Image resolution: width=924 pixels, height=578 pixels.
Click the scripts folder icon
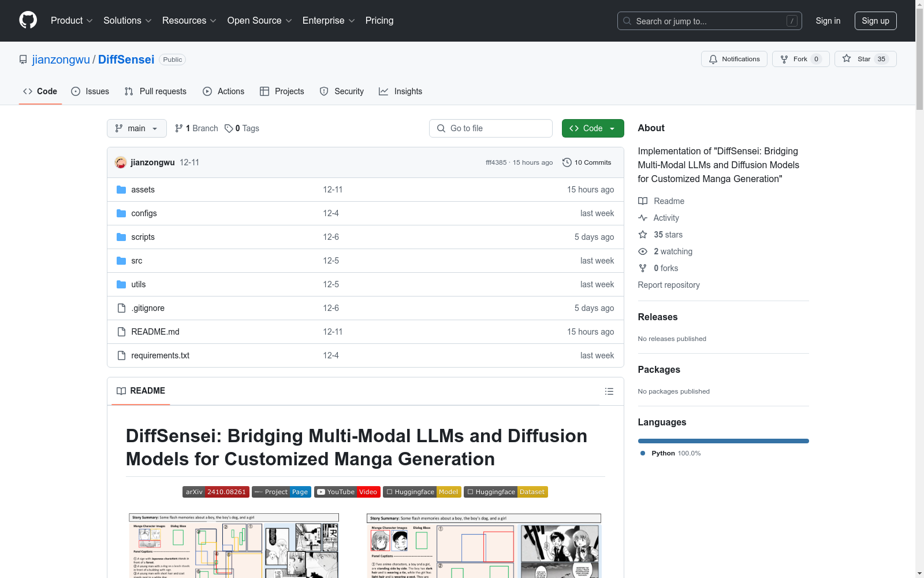121,237
